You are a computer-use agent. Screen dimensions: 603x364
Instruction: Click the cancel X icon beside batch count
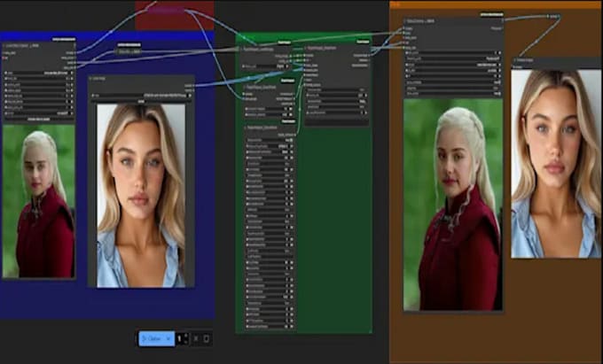coord(196,338)
